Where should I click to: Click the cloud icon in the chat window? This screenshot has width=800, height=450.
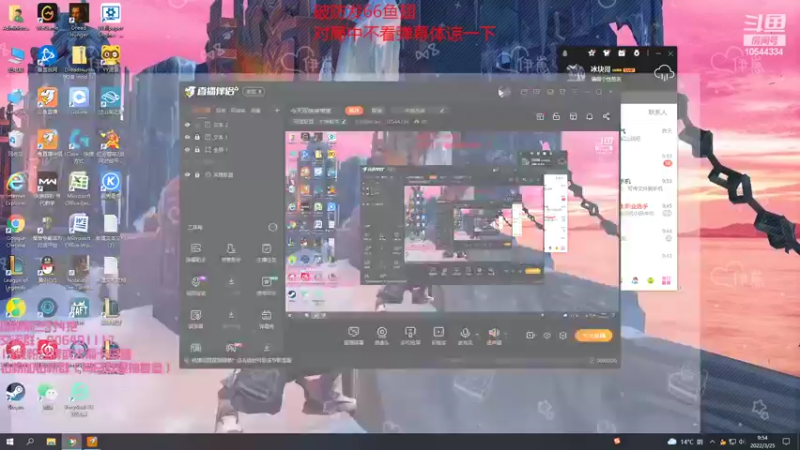664,73
